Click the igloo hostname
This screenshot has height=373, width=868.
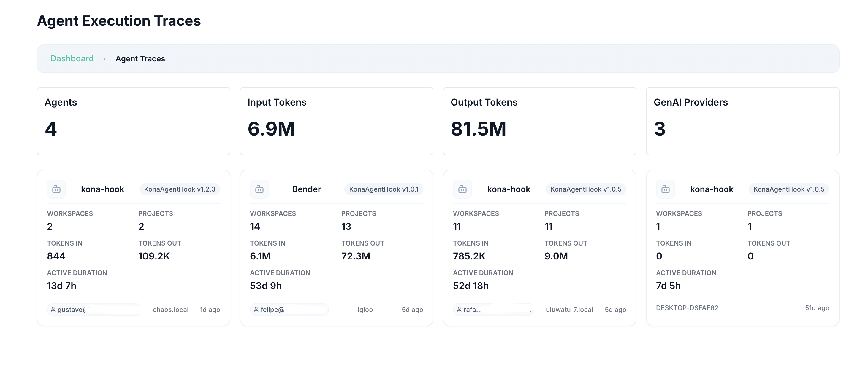tap(365, 310)
